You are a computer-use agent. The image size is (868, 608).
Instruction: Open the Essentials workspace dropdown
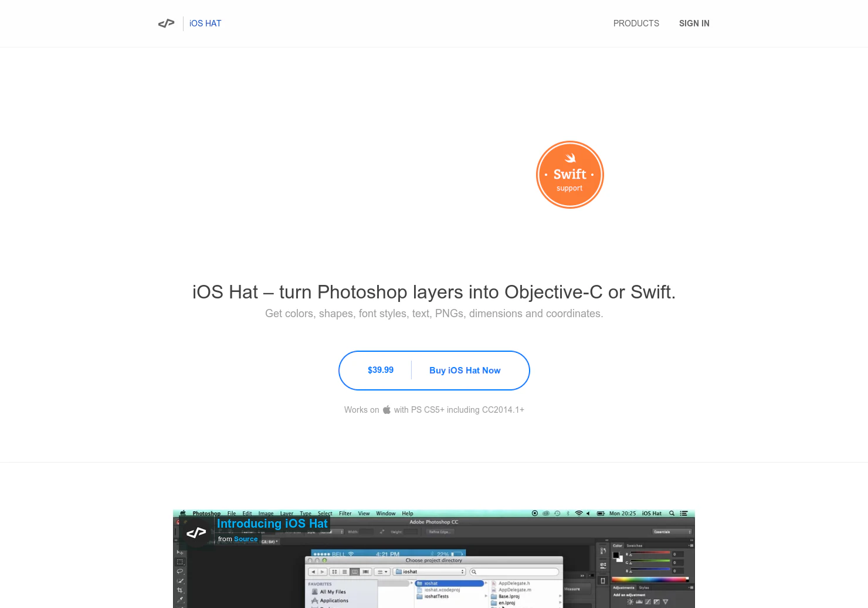coord(672,532)
